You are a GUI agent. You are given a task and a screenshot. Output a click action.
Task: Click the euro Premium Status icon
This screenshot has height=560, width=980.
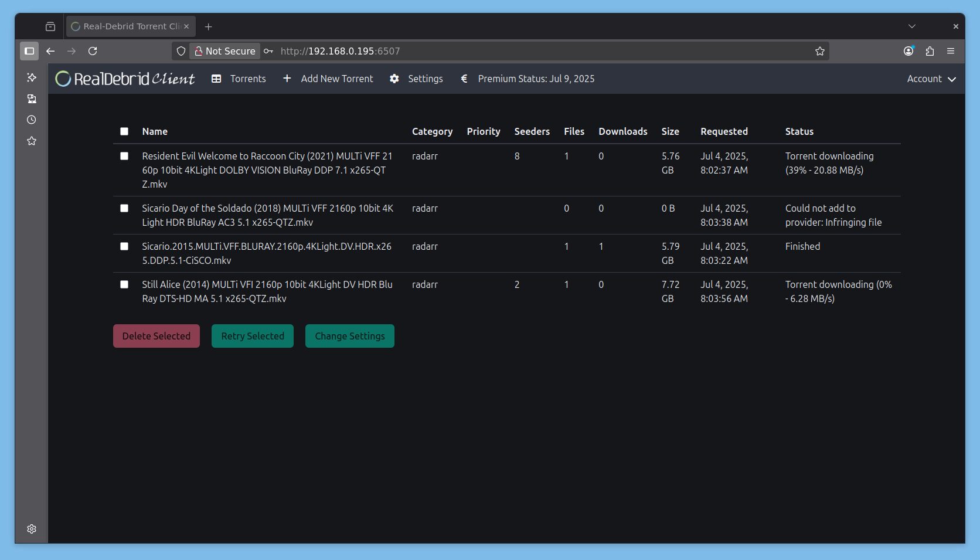(464, 78)
